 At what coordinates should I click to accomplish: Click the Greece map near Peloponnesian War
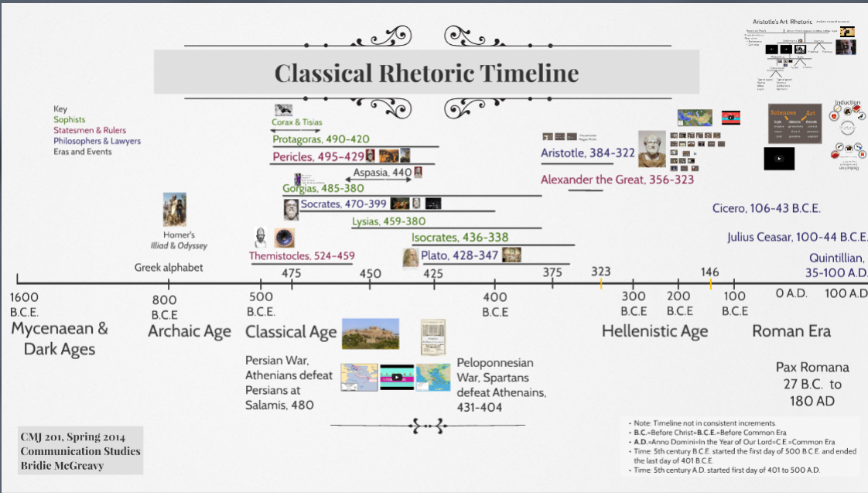(433, 378)
